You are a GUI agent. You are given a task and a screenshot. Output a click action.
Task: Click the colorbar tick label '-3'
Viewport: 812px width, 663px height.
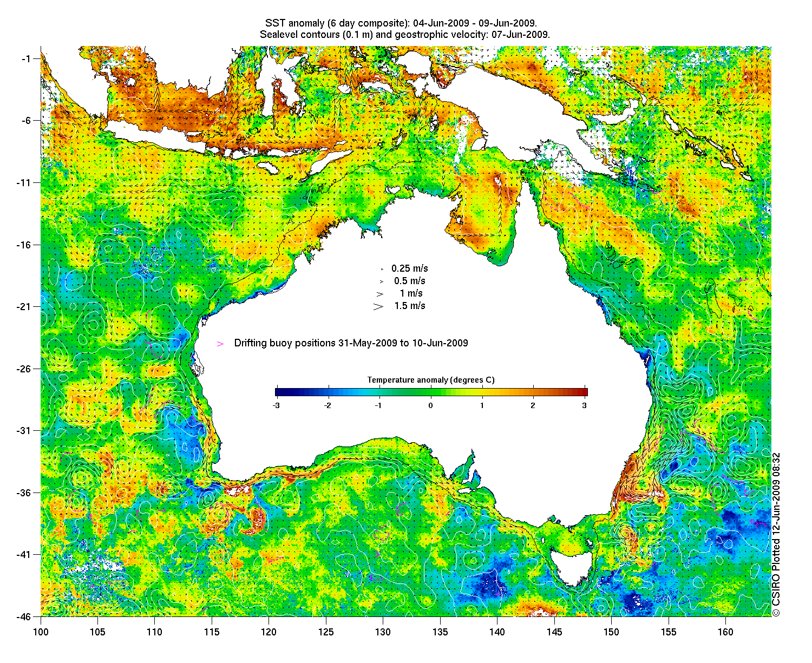276,405
